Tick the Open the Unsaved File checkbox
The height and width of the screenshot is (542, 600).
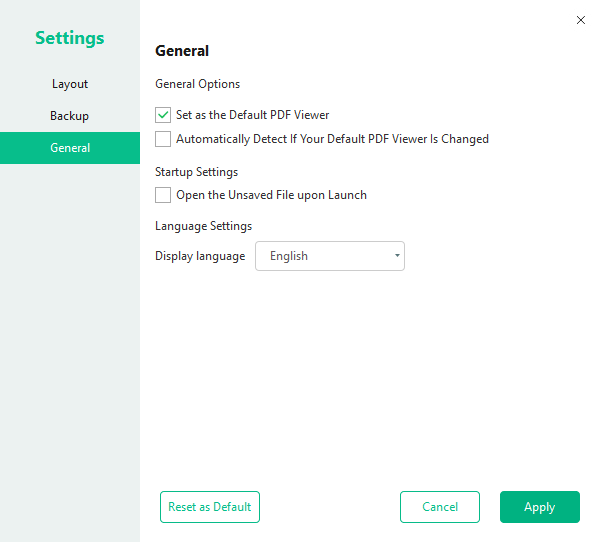(x=164, y=195)
